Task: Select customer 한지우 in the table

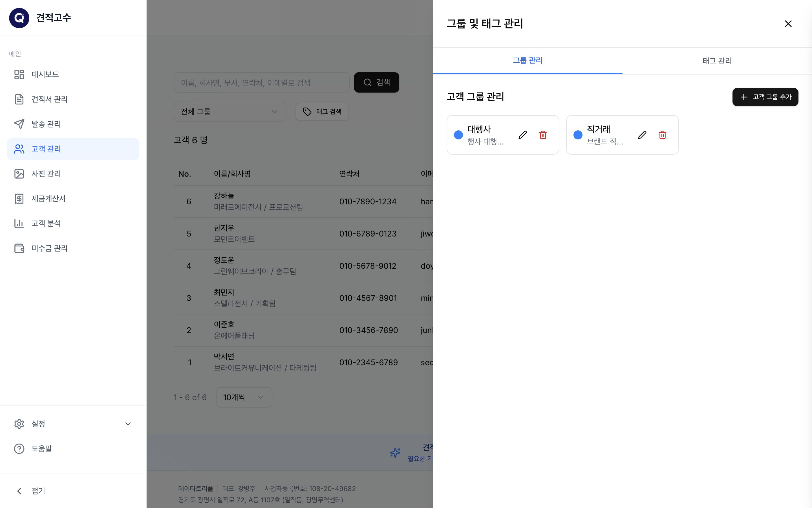Action: [224, 228]
